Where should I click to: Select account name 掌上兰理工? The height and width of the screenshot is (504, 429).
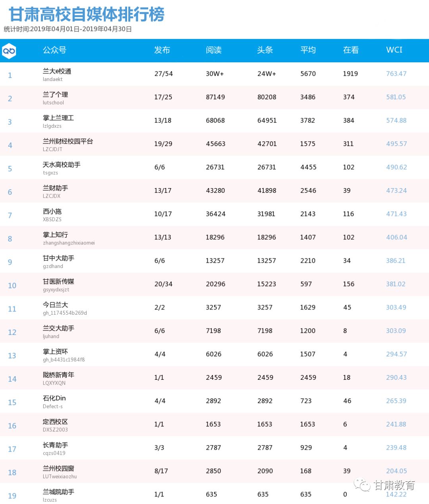click(x=58, y=118)
